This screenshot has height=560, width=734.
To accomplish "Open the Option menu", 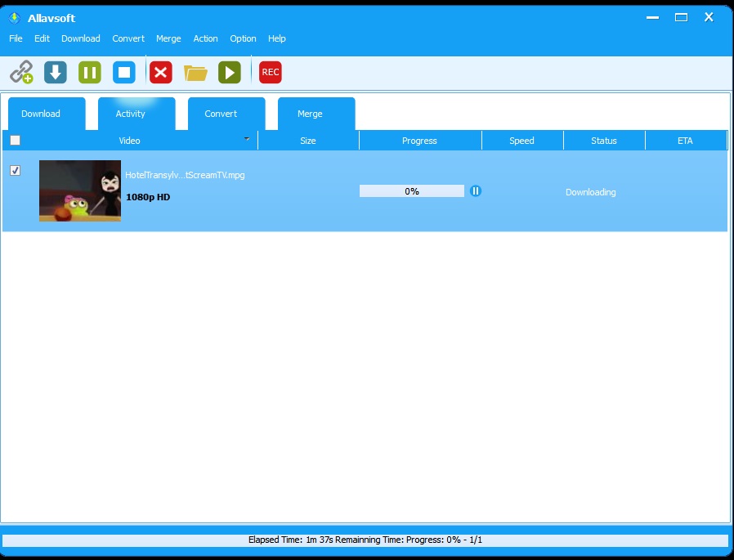I will coord(243,38).
